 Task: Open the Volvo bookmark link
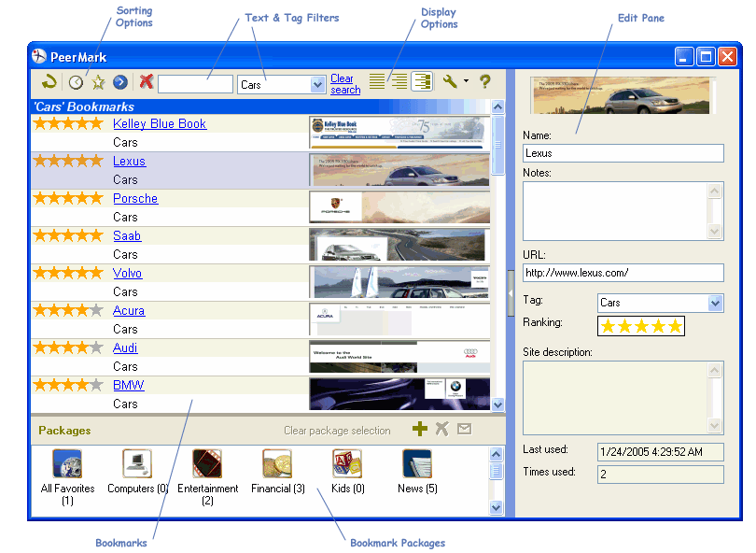tap(127, 273)
